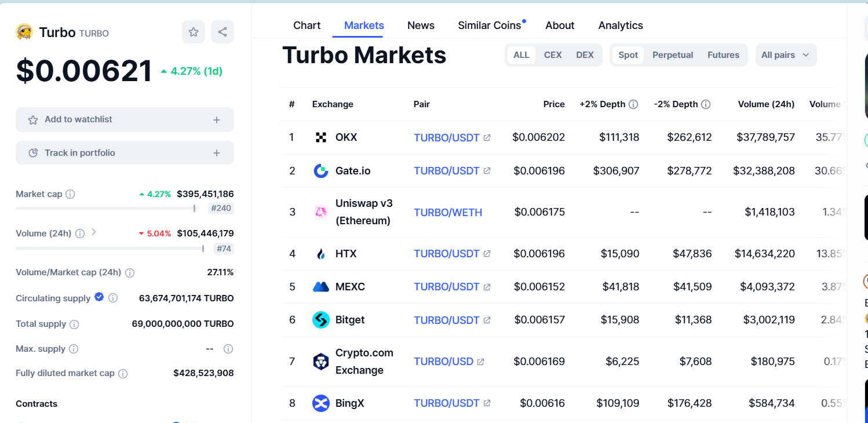Click the verified badge beside Circulating supply

[x=99, y=297]
